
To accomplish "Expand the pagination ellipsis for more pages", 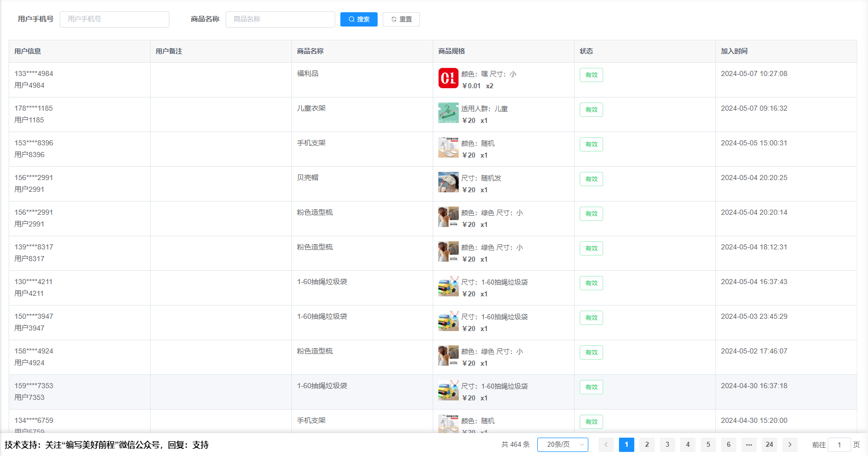I will click(x=749, y=445).
